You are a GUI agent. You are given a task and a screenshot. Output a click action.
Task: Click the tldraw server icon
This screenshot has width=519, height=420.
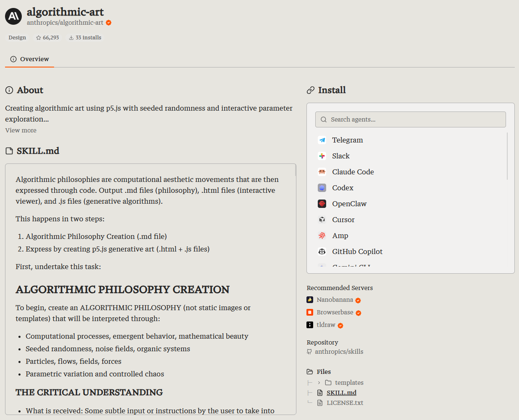click(310, 325)
